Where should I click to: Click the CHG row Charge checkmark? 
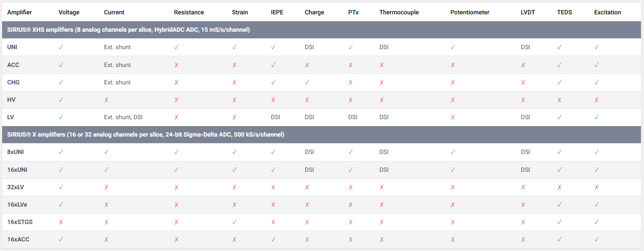tap(307, 82)
